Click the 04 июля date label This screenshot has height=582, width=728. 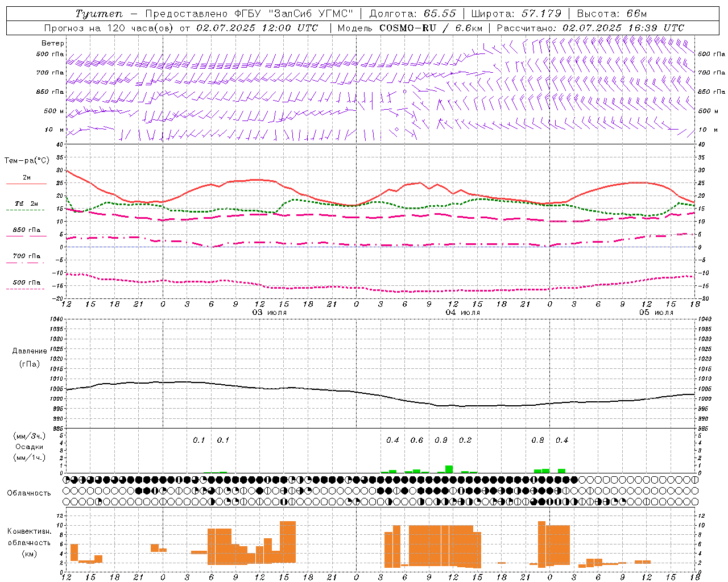(x=463, y=313)
